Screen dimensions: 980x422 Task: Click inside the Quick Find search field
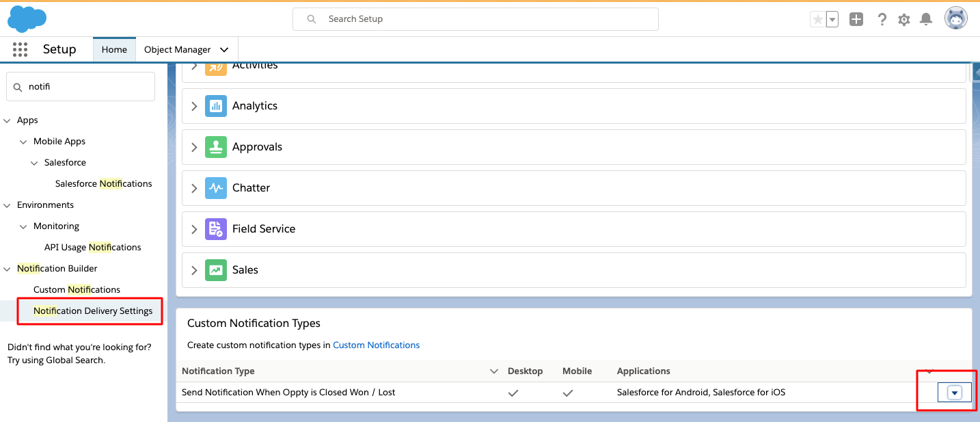[x=80, y=86]
